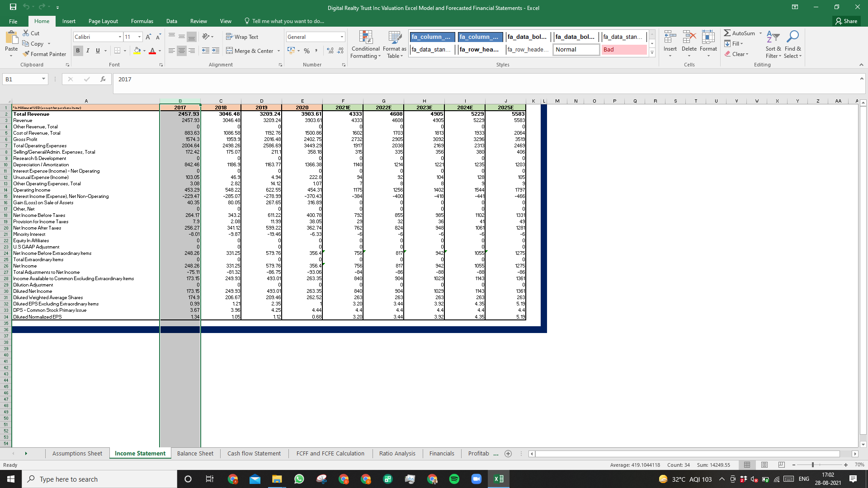This screenshot has height=488, width=868.
Task: Apply the red Font Color swatch
Action: tap(152, 51)
